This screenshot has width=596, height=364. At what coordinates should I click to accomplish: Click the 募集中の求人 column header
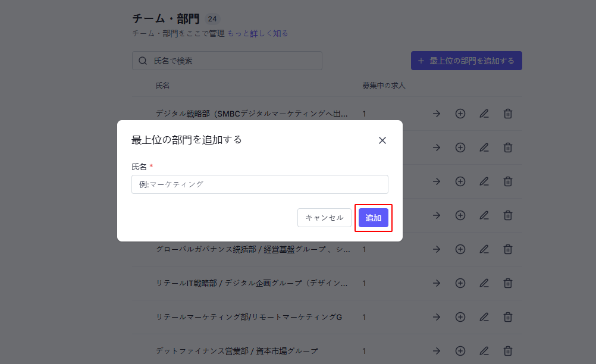tap(384, 86)
